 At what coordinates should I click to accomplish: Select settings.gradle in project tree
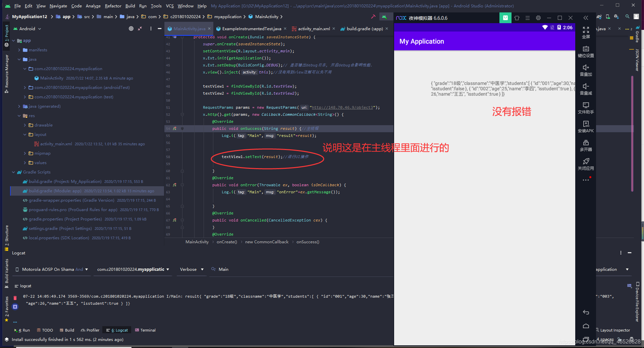[60, 229]
